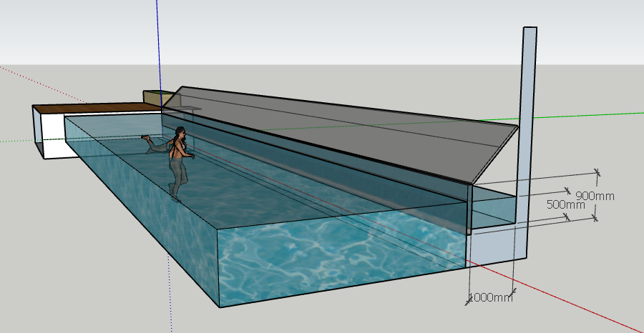Screen dimensions: 644x333
Task: Select the wooden deck top surface
Action: tap(97, 109)
